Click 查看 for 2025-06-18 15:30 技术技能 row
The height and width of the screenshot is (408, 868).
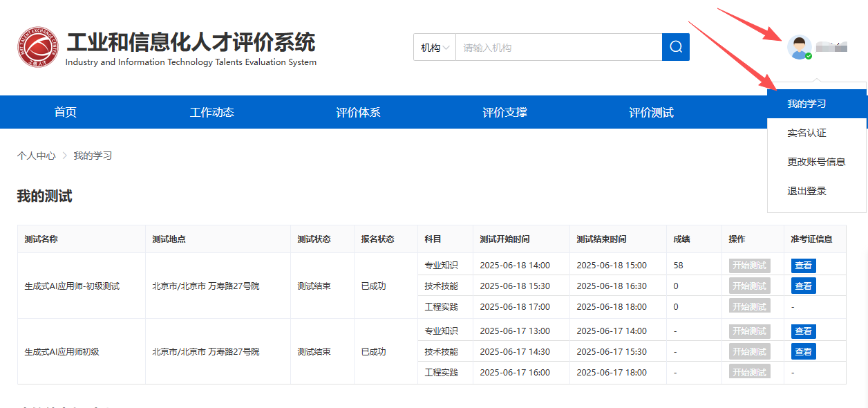tap(803, 286)
